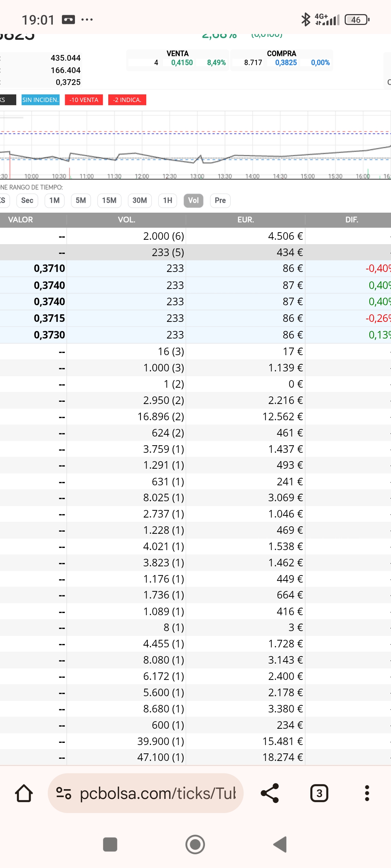Open the tab switcher showing 3 tabs
Image resolution: width=391 pixels, height=868 pixels.
(x=319, y=793)
